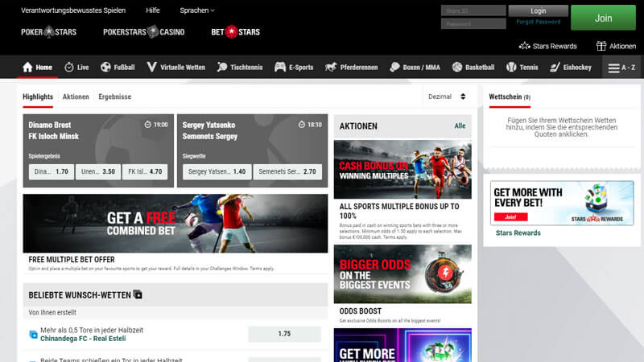Viewport: 644px width, 362px height.
Task: Click the clock icon at 18:10
Action: 301,125
